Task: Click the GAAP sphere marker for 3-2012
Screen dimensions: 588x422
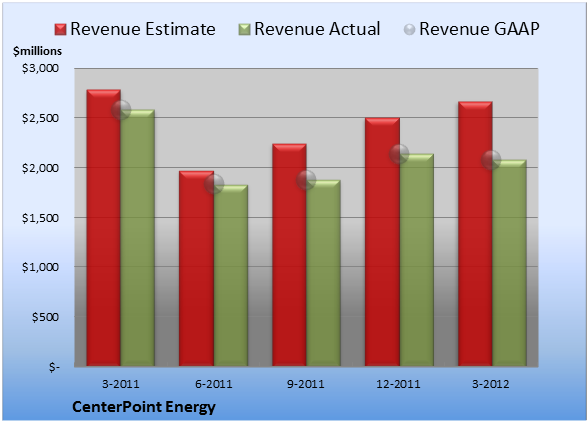Action: coord(491,160)
